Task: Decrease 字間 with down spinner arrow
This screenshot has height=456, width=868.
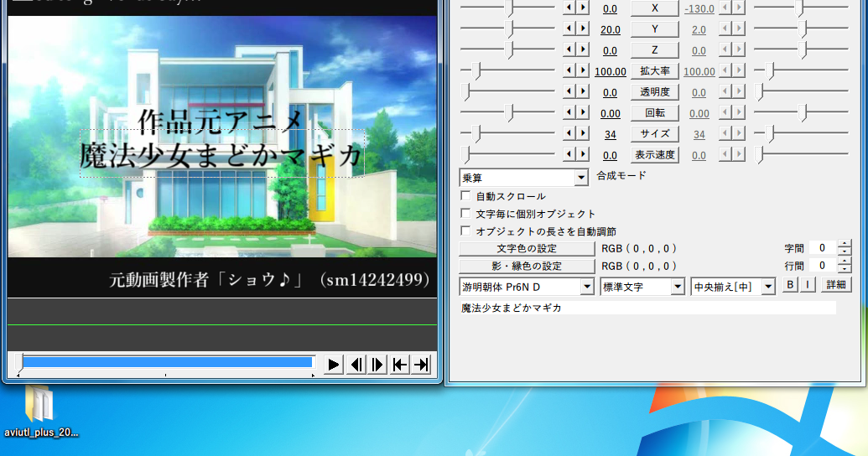Action: pos(845,251)
